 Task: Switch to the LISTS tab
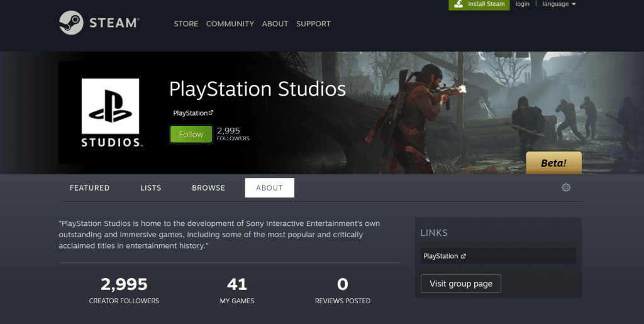click(x=151, y=187)
